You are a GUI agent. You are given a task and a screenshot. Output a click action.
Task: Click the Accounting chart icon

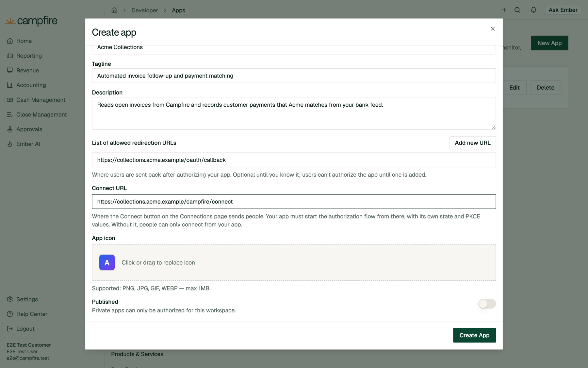[10, 85]
